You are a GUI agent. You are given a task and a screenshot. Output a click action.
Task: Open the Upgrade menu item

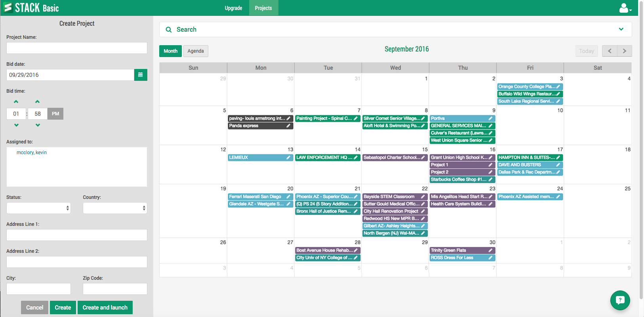233,8
